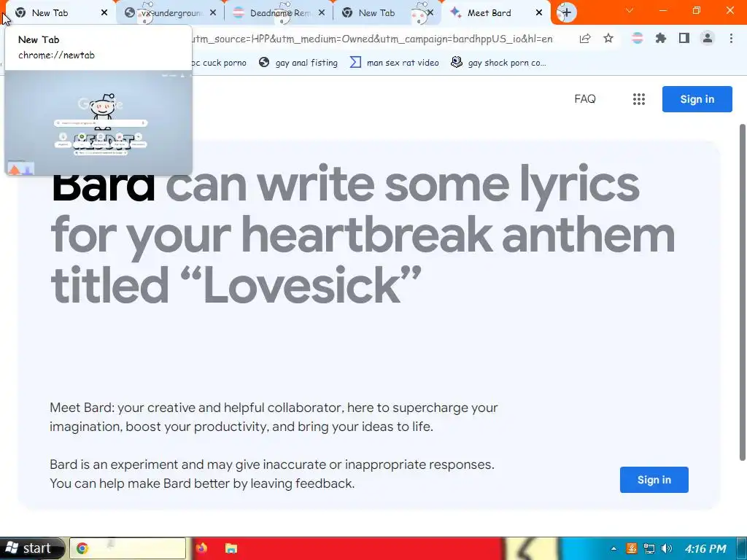Click the page vertical scrollbar
Screen dimensions: 747x560
pos(742,292)
